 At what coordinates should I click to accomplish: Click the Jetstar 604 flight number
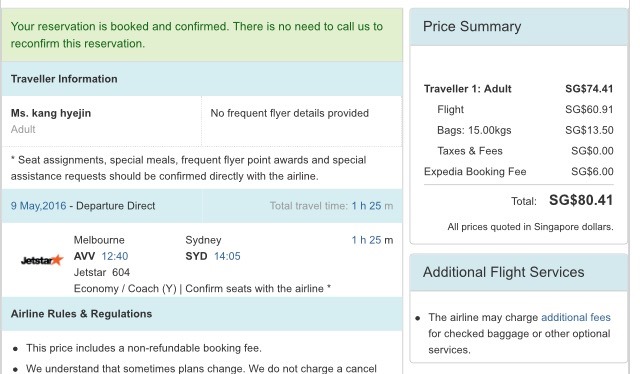(102, 272)
